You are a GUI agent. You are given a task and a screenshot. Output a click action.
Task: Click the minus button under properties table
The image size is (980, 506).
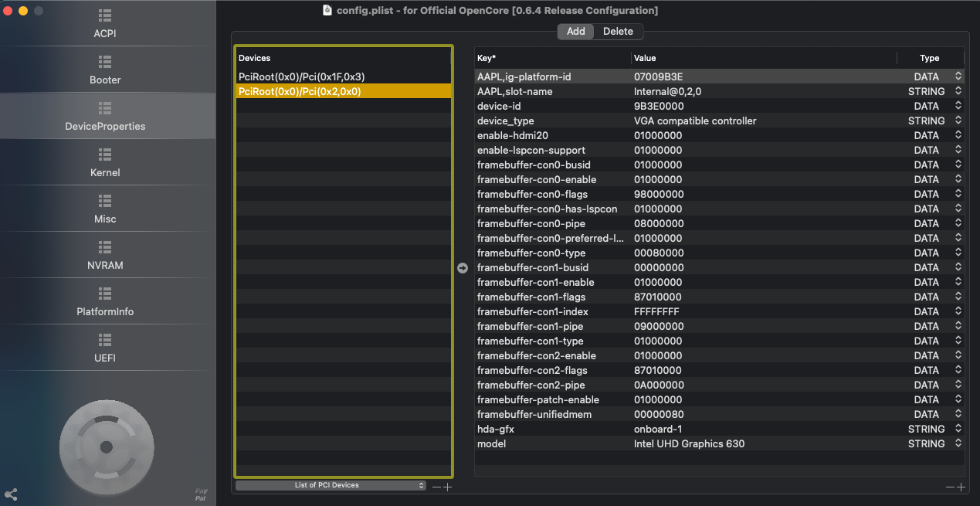950,487
